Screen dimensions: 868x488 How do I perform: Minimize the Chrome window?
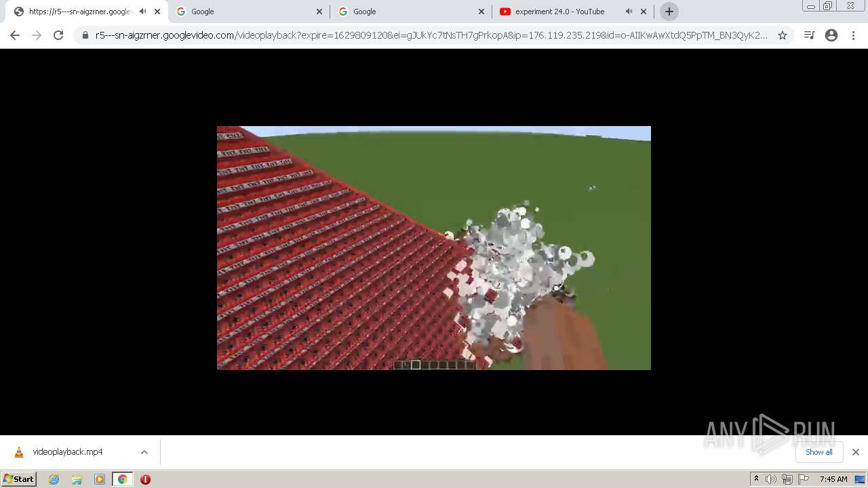[x=810, y=6]
